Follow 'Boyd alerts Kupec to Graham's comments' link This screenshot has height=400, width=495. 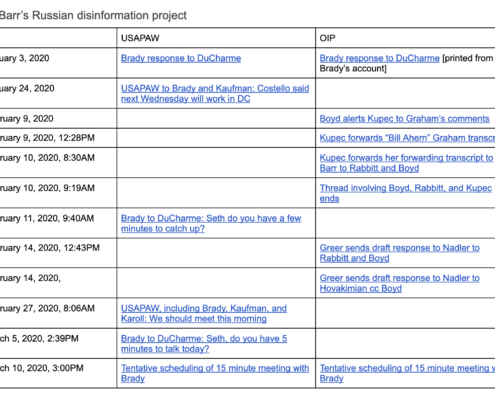click(404, 119)
